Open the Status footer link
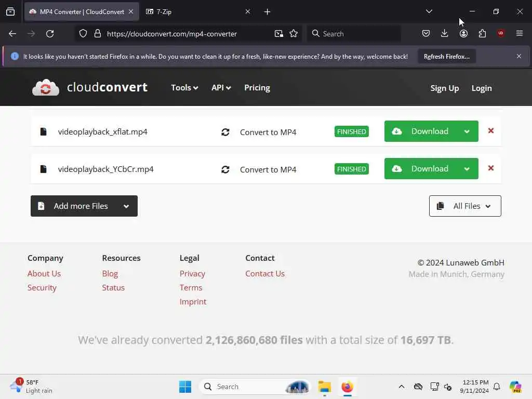The height and width of the screenshot is (399, 532). pos(113,287)
